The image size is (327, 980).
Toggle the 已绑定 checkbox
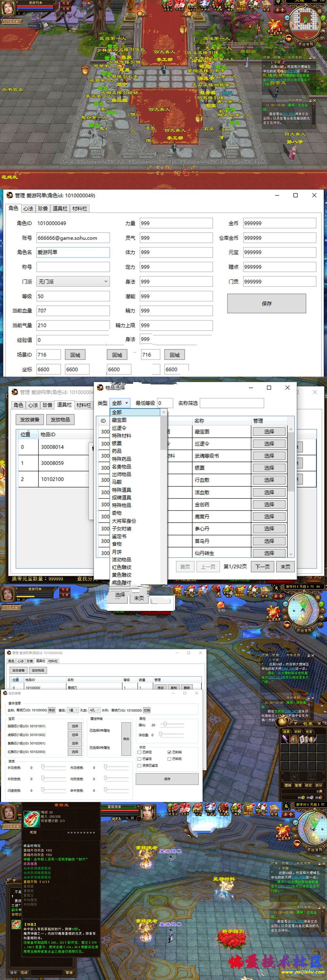[139, 752]
